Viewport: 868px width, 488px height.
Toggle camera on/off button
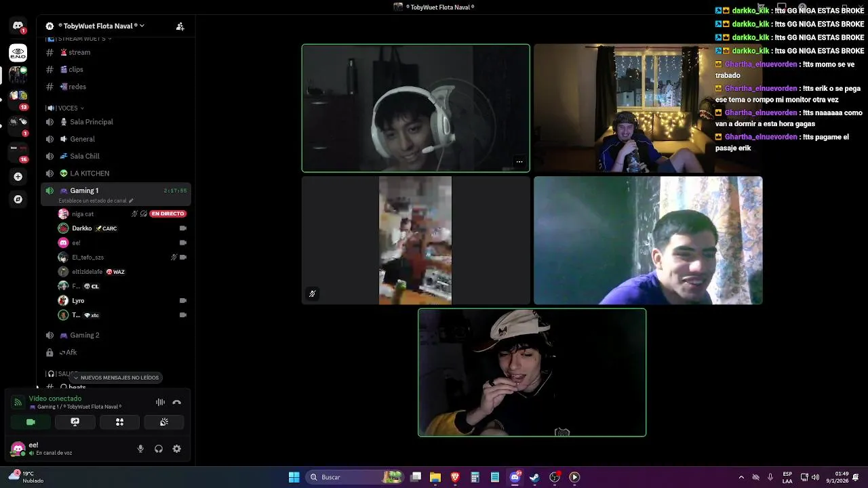(x=30, y=422)
